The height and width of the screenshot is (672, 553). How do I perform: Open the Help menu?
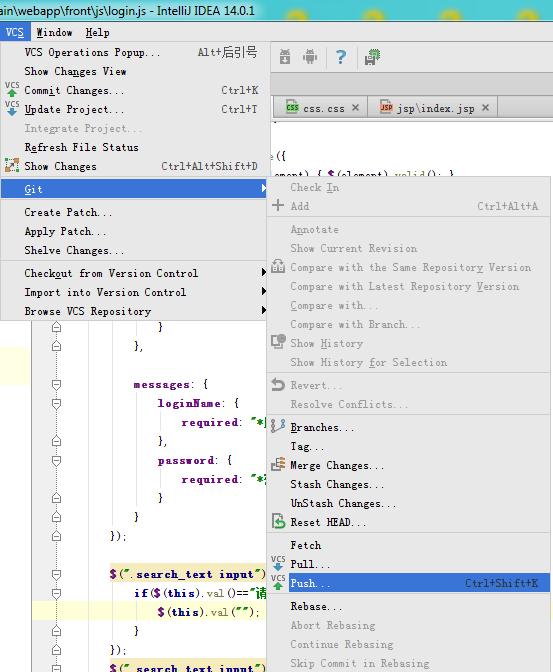[x=97, y=32]
